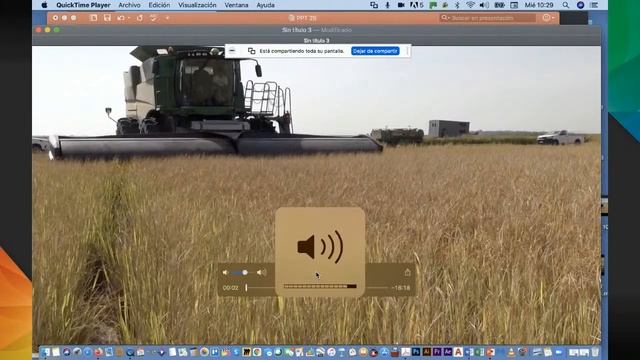Open Skype from the Dock
640x360 pixels.
[x=236, y=352]
